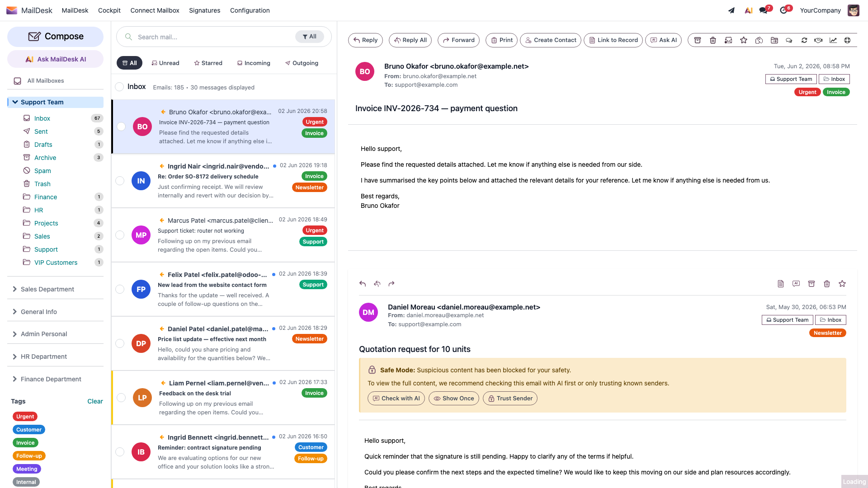Tick checkbox for Marcus Patel email
The height and width of the screenshot is (488, 868).
(x=120, y=235)
